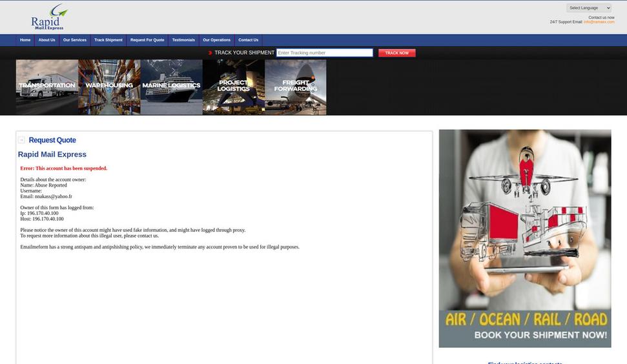Viewport: 627px width, 364px height.
Task: Click the red arrow beside Track Your Shipment
Action: (x=210, y=53)
